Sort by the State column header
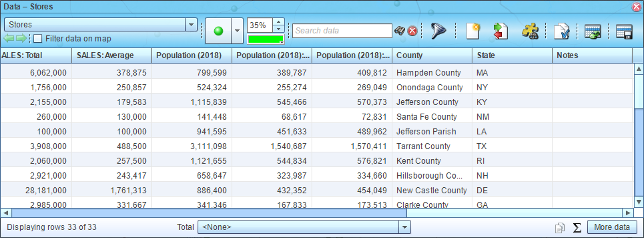This screenshot has height=238, width=644. tap(512, 55)
